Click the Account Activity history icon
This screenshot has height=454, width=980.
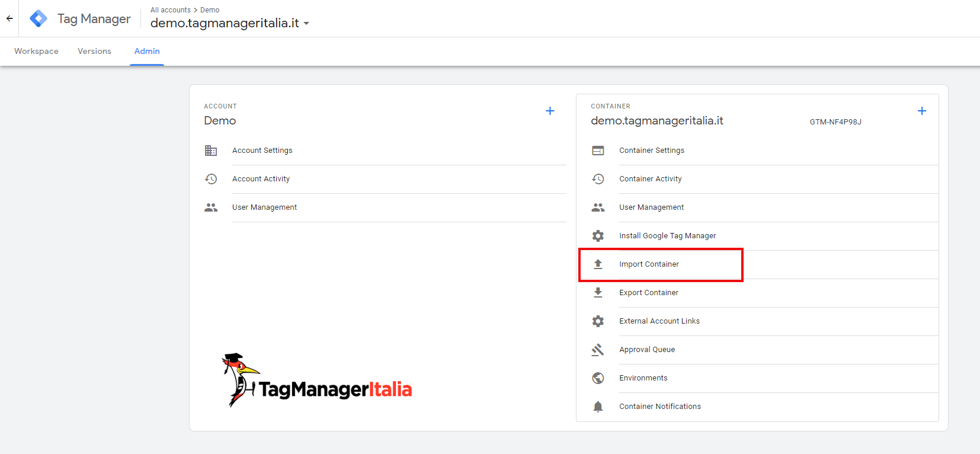211,179
